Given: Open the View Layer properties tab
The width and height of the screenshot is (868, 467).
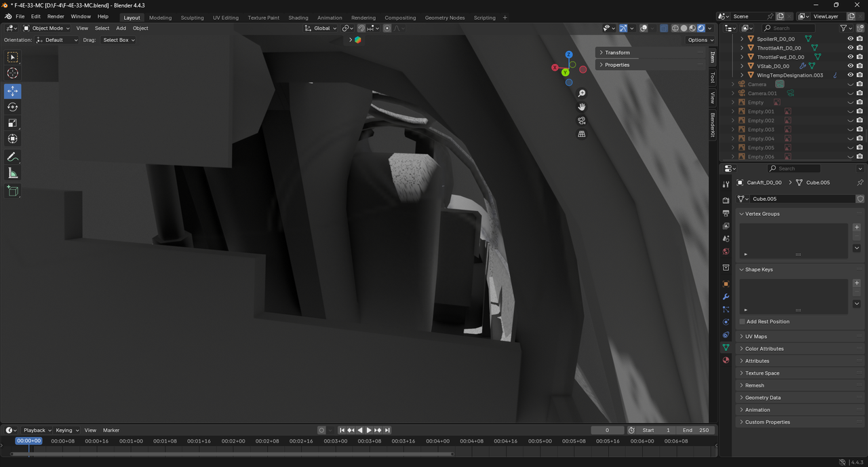Looking at the screenshot, I should coord(726,226).
